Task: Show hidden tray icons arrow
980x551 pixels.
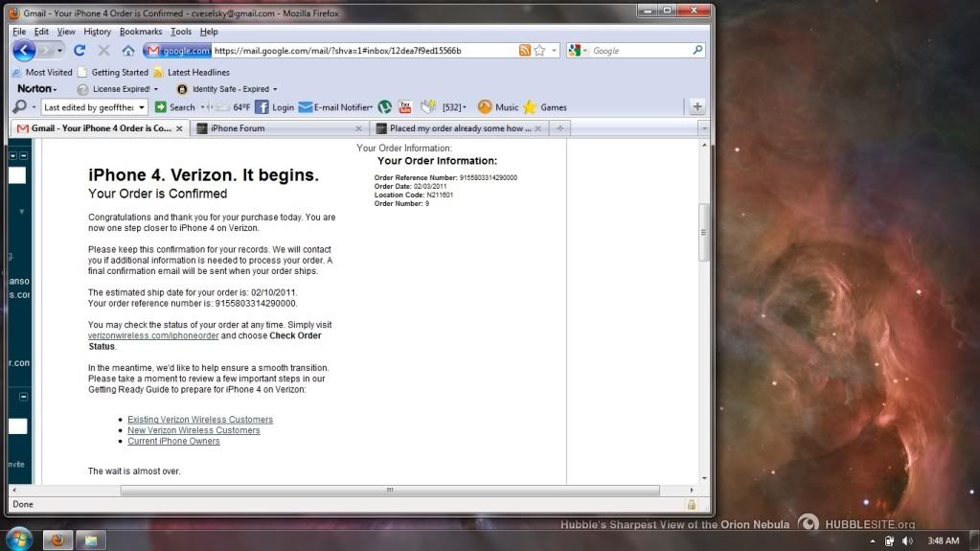Action: [873, 541]
